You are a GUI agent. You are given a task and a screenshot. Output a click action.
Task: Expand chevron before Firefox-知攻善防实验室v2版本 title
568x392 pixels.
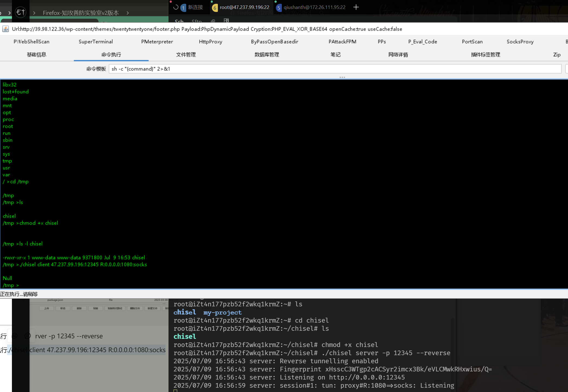[x=34, y=13]
